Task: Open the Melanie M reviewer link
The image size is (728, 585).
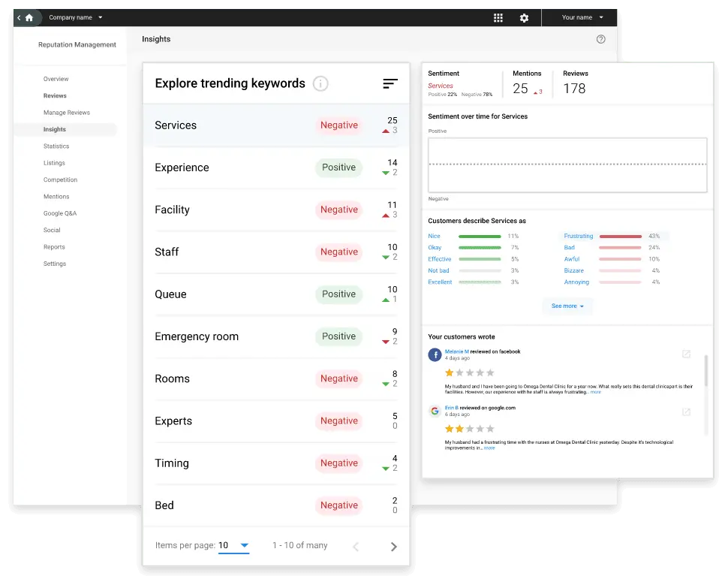Action: 456,351
